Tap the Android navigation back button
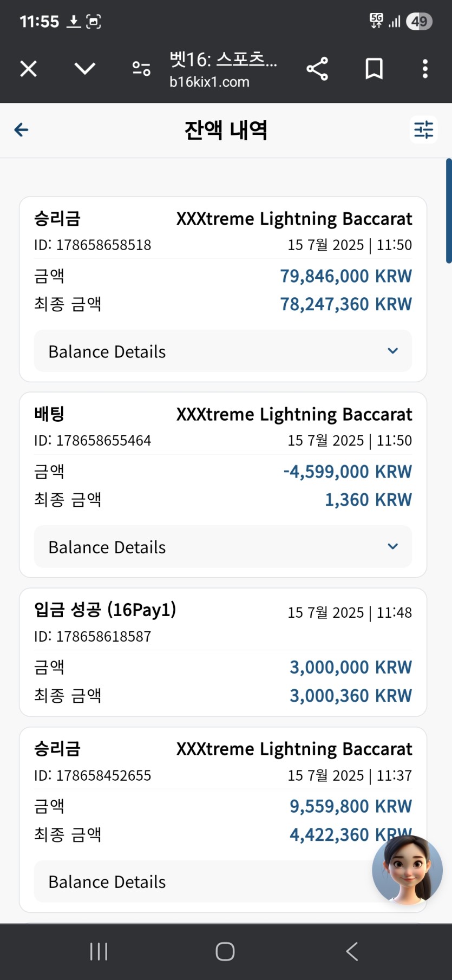Image resolution: width=452 pixels, height=980 pixels. coord(352,951)
